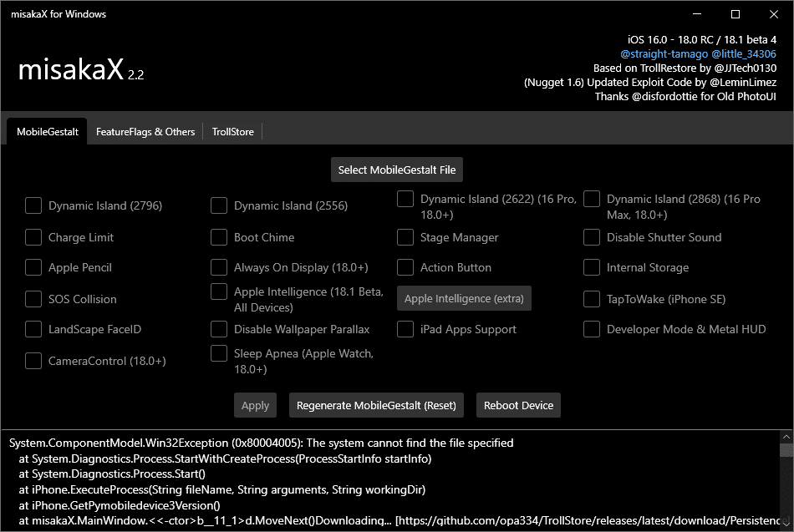This screenshot has width=794, height=532.
Task: Toggle the Action Button feature
Action: 405,267
